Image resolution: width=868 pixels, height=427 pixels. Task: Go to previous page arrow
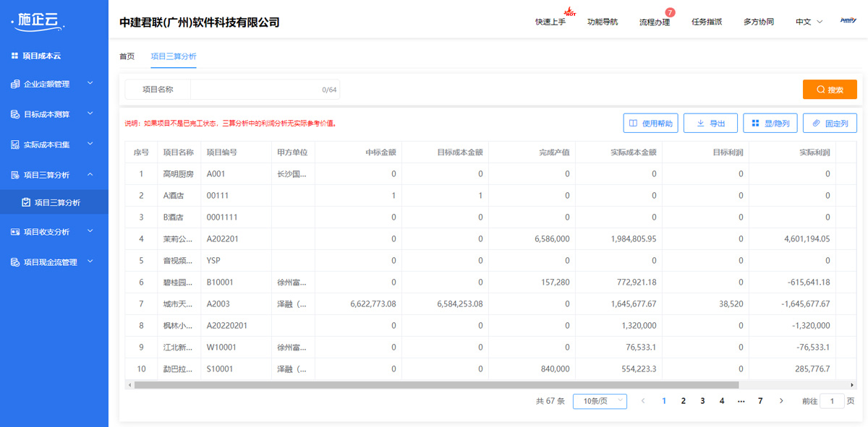point(643,401)
